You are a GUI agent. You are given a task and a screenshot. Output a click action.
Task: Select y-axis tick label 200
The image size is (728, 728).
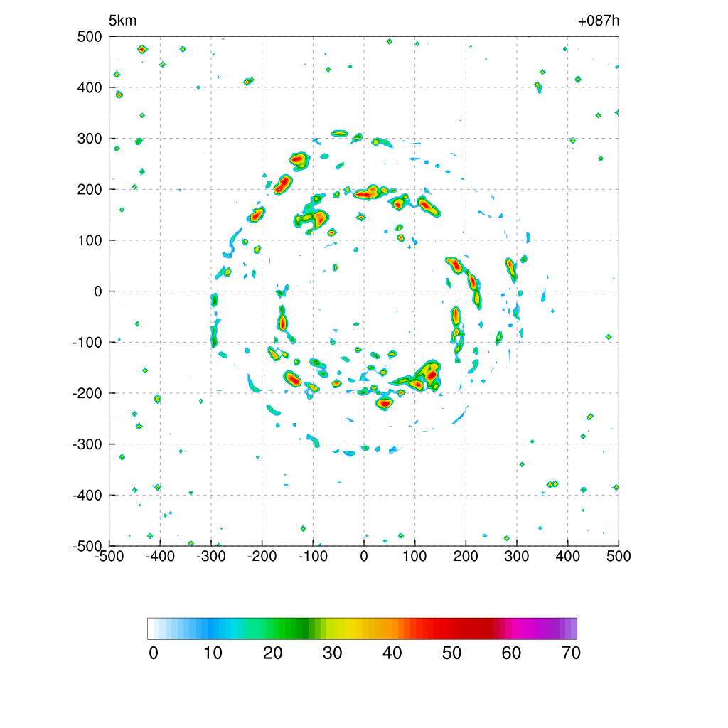pos(90,189)
